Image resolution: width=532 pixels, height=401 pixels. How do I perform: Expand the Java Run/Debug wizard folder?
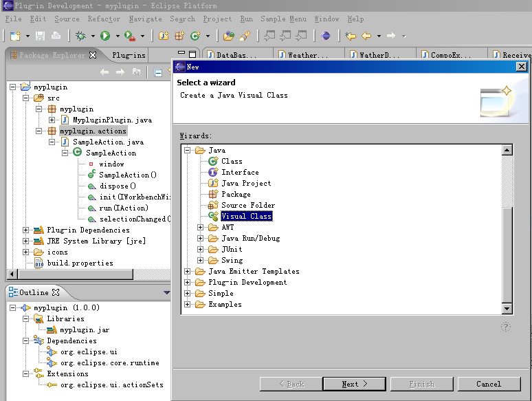(200, 239)
